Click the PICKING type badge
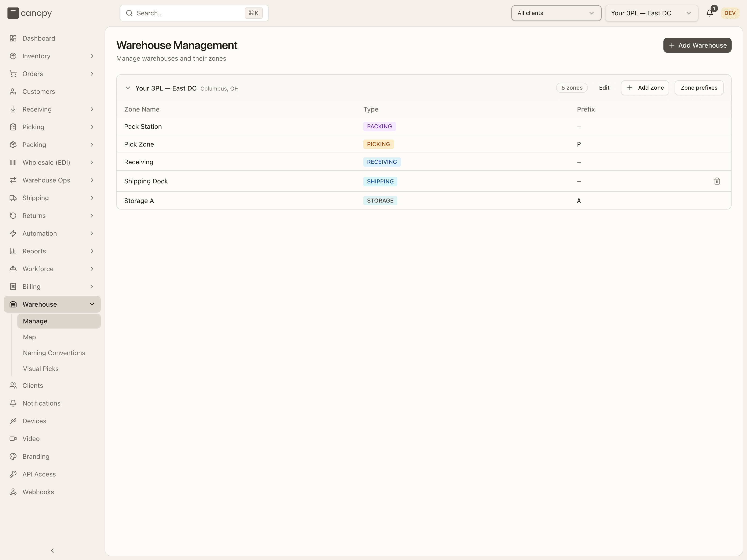This screenshot has height=560, width=747. [x=378, y=144]
